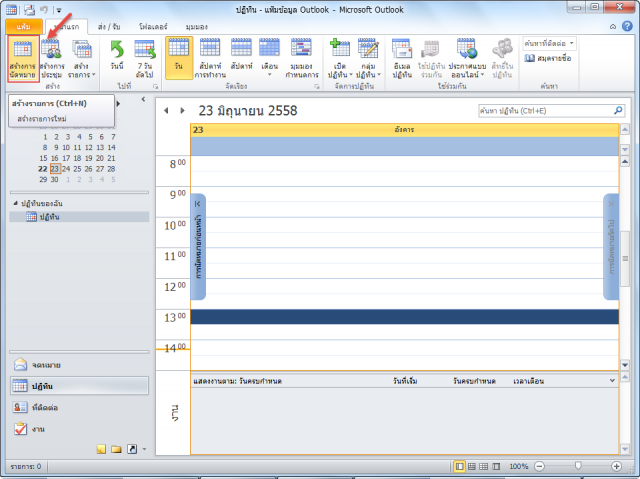Image resolution: width=640 pixels, height=479 pixels.
Task: Click the zoom slider handle
Action: (x=578, y=466)
